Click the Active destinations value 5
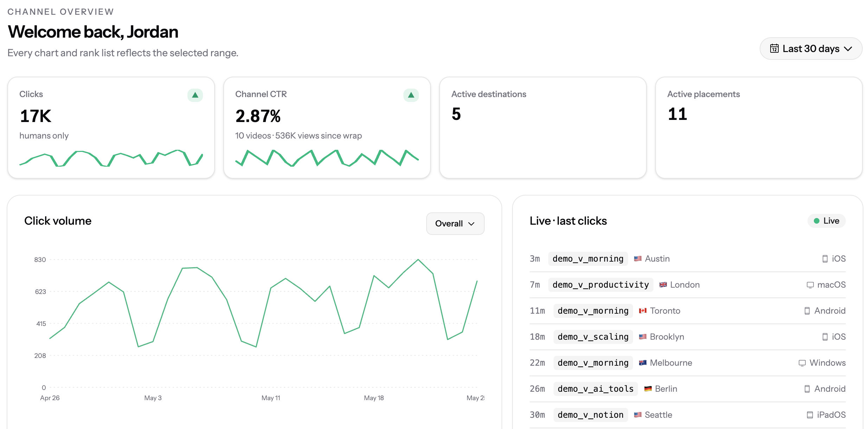868x429 pixels. [456, 114]
